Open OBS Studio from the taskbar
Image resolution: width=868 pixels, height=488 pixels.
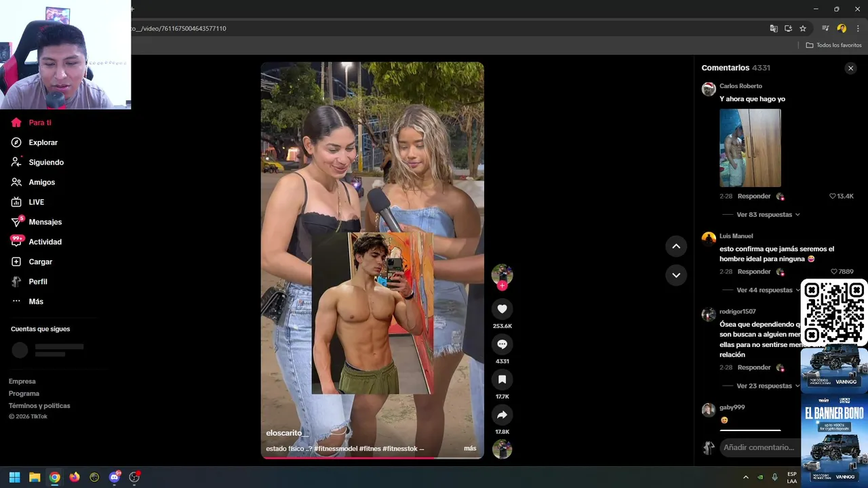[134, 477]
